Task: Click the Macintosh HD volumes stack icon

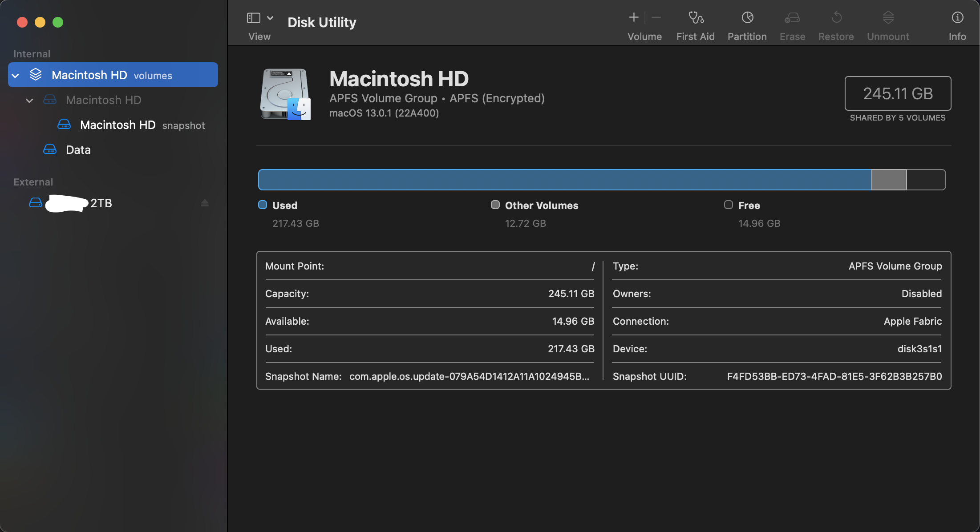Action: (36, 75)
